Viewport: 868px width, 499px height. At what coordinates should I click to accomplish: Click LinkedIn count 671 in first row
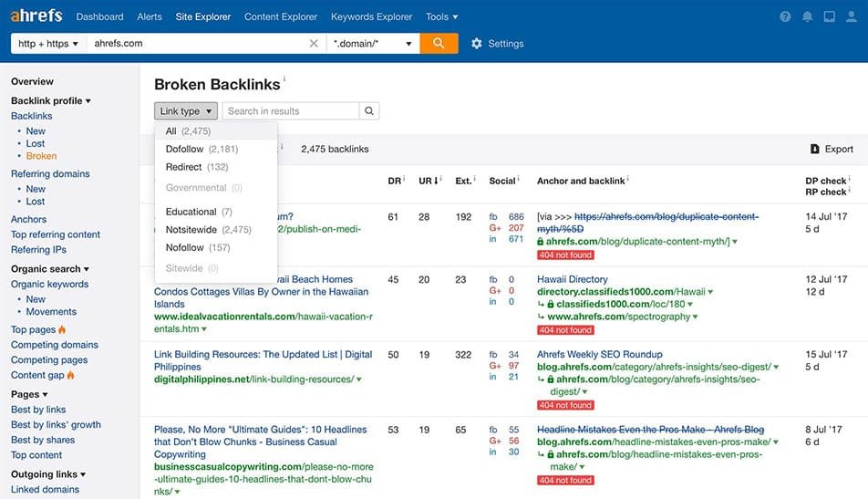[516, 239]
